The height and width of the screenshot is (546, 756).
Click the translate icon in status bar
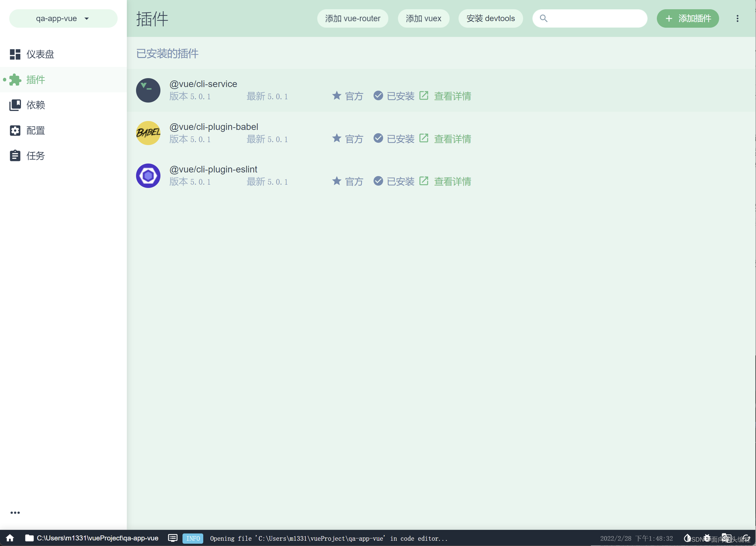coord(726,538)
